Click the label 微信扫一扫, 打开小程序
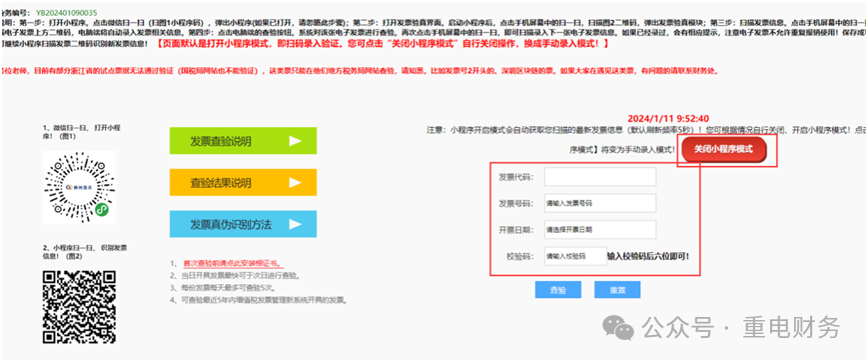This screenshot has height=362, width=868. tap(81, 131)
